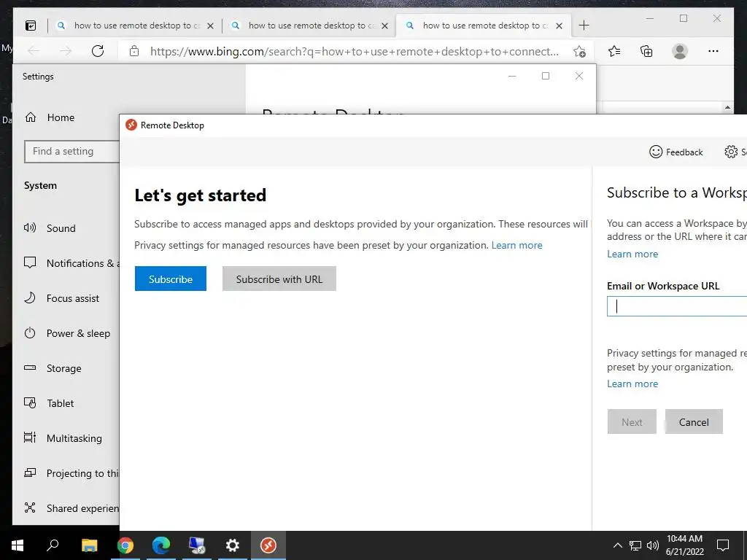747x560 pixels.
Task: Open Edge Collections icon
Action: coord(646,51)
